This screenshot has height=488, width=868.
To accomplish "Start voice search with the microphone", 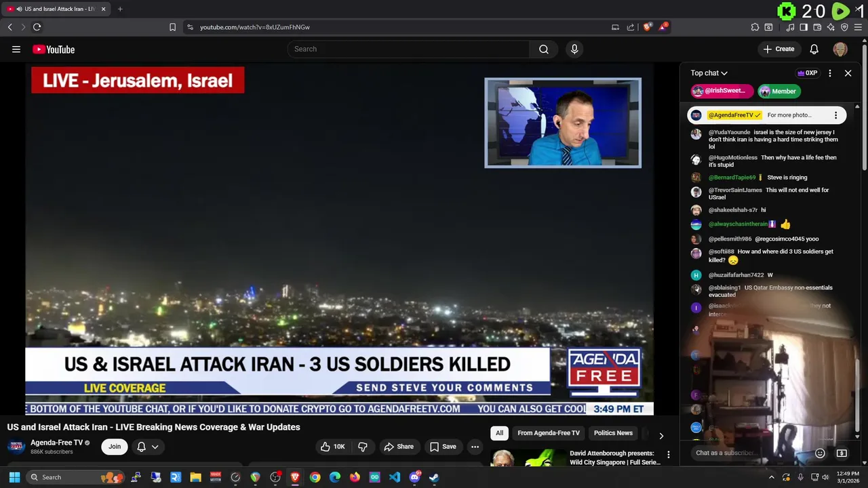I will pyautogui.click(x=574, y=49).
